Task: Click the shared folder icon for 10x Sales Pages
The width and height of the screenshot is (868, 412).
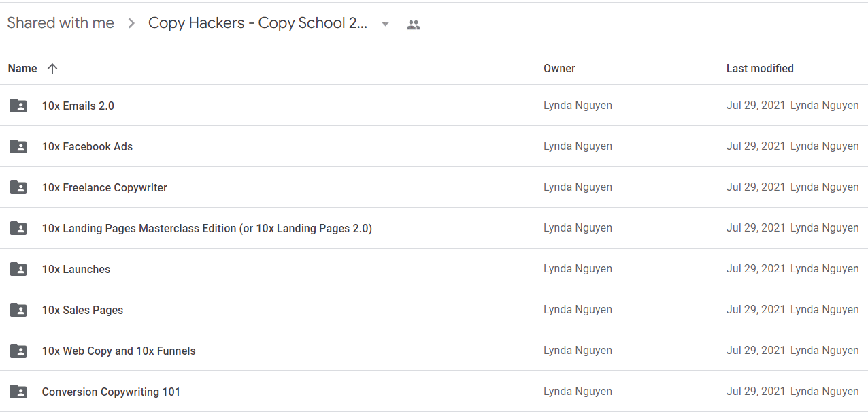Action: [18, 310]
